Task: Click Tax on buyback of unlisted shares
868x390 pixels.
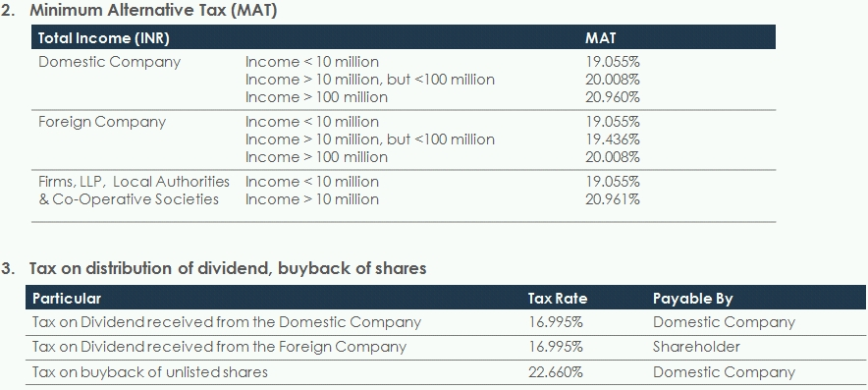Action: click(x=150, y=372)
